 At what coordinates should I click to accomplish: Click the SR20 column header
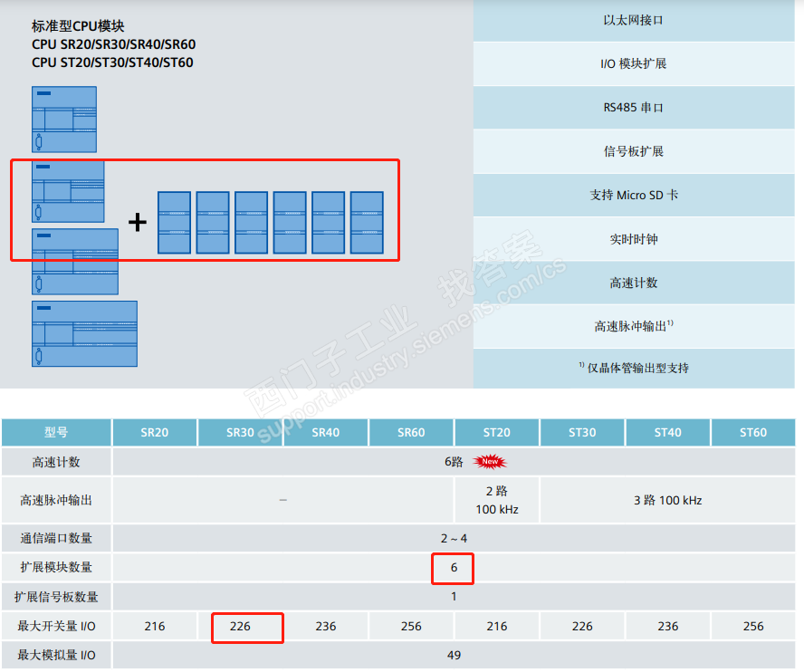[x=155, y=432]
